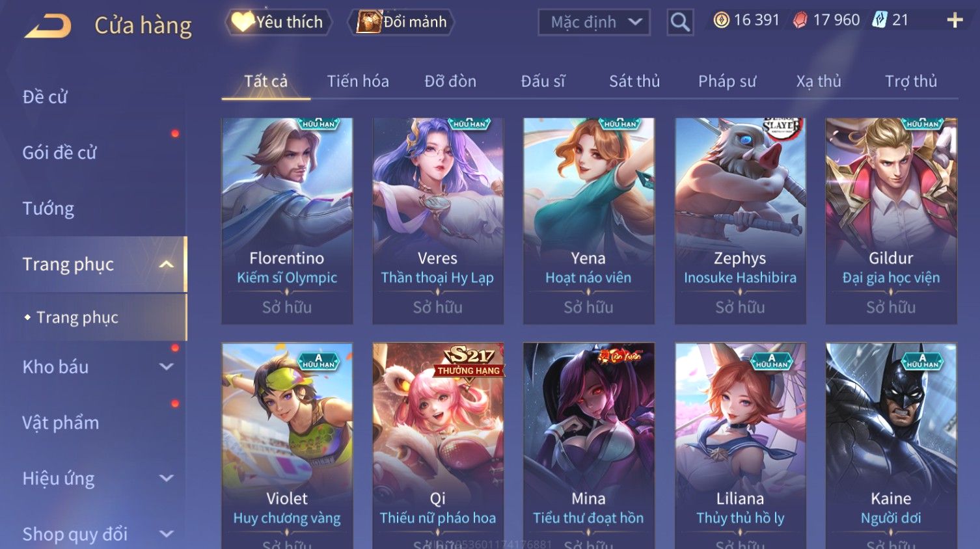The width and height of the screenshot is (980, 549).
Task: Expand the Kho báu sidebar section
Action: point(167,367)
